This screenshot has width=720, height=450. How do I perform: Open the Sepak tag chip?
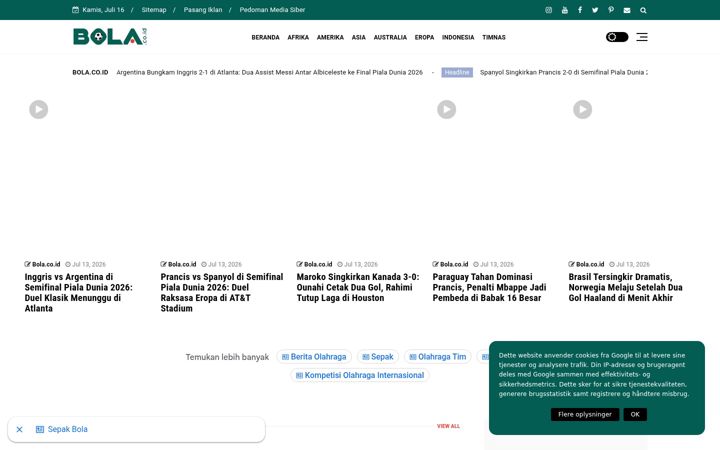(378, 357)
